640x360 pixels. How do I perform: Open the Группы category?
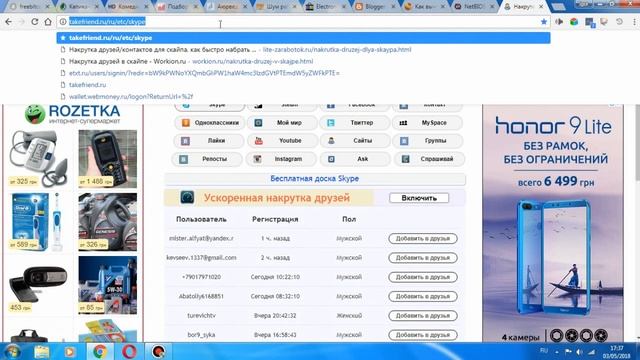coord(427,140)
